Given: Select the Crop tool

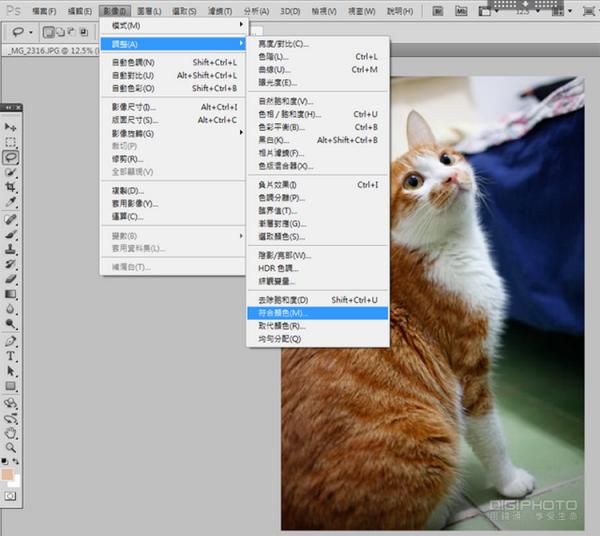Looking at the screenshot, I should [x=11, y=187].
